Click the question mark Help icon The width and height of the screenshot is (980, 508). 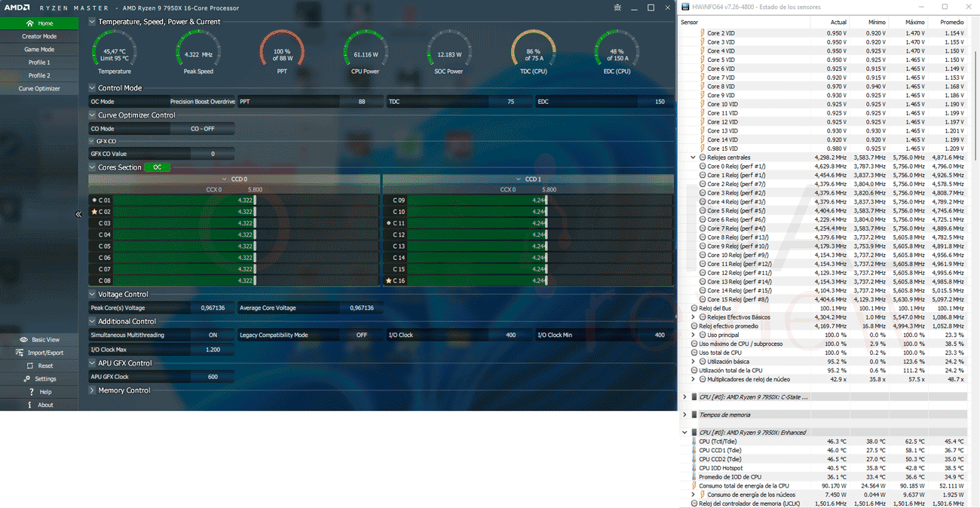[x=31, y=392]
